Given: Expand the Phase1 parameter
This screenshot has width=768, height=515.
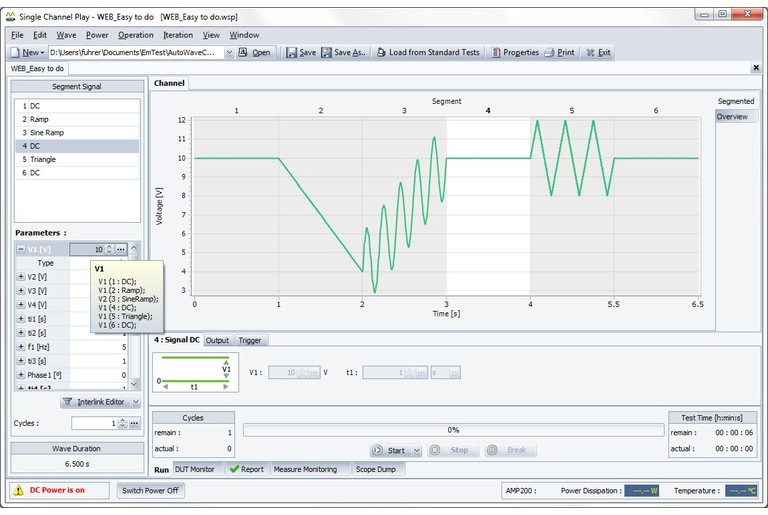Looking at the screenshot, I should click(21, 375).
